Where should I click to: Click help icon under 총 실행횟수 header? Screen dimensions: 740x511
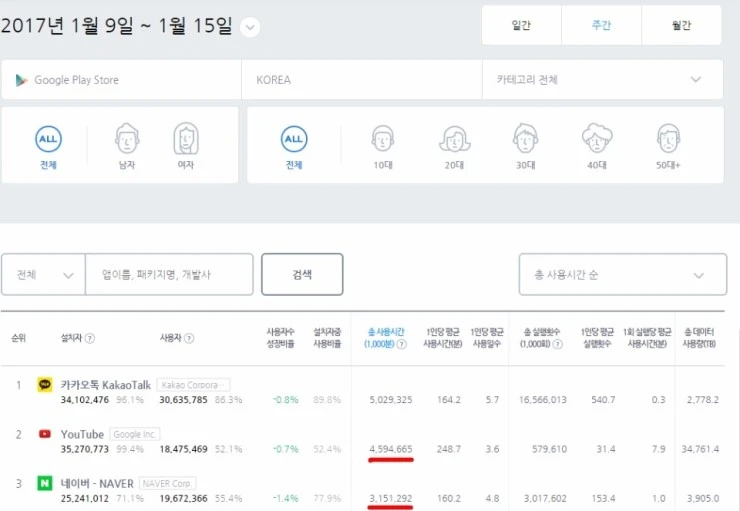pyautogui.click(x=557, y=344)
